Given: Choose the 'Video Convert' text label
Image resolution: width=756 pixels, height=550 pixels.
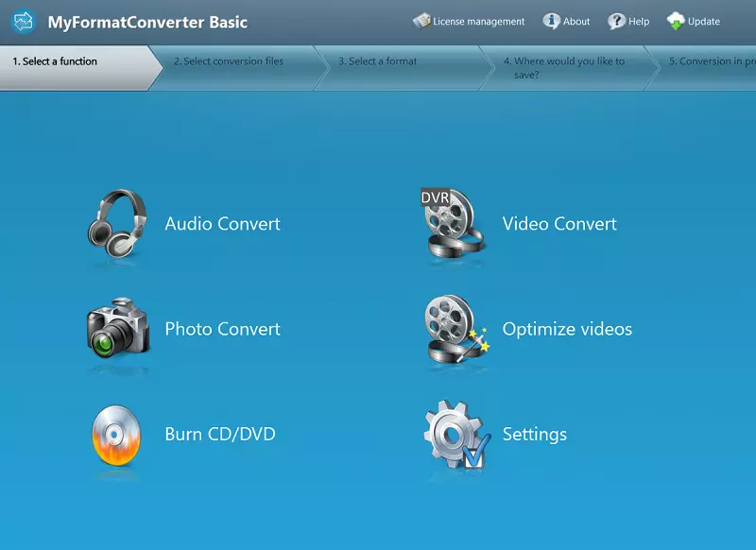Looking at the screenshot, I should [x=559, y=224].
